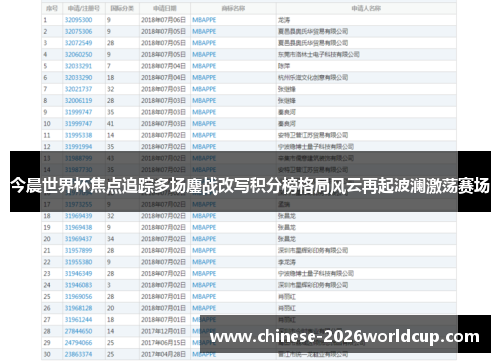Open 31999747 link in row 9
This screenshot has height=362, width=500.
point(78,112)
